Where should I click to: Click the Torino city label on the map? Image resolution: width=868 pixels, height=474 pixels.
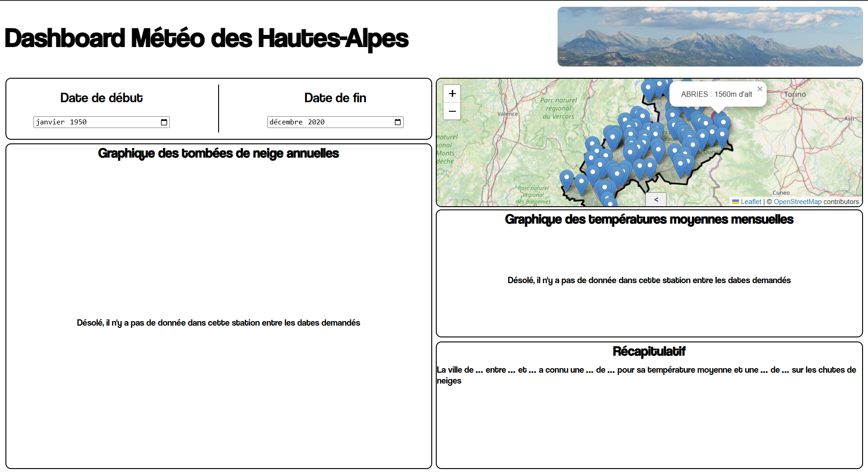(x=795, y=94)
